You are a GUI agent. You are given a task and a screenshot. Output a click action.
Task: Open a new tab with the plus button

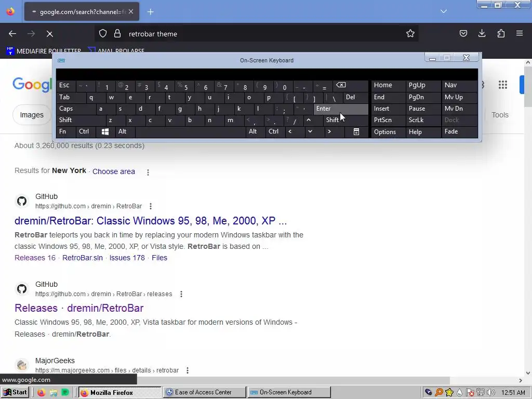pyautogui.click(x=150, y=12)
